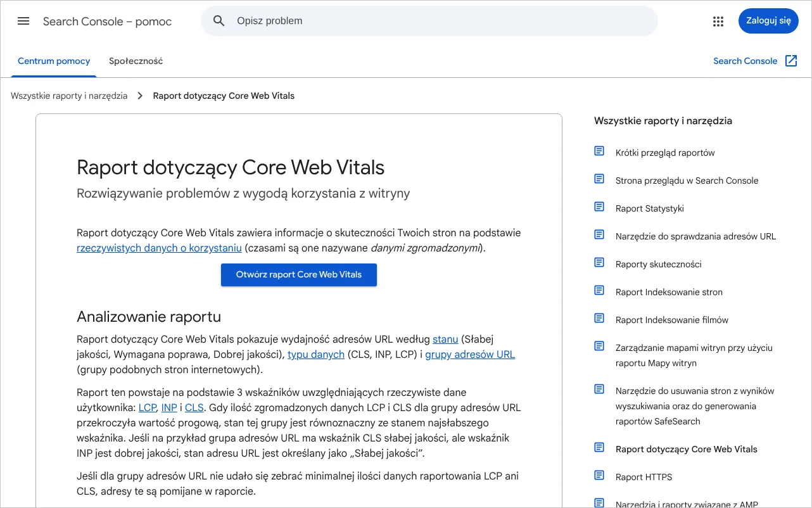Open the stanu link
The image size is (812, 508).
coord(445,340)
